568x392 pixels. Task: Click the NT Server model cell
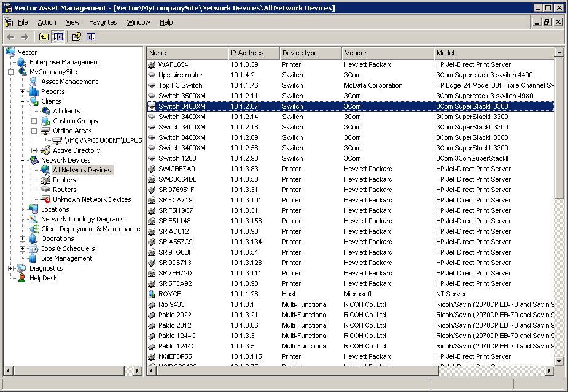click(x=451, y=294)
